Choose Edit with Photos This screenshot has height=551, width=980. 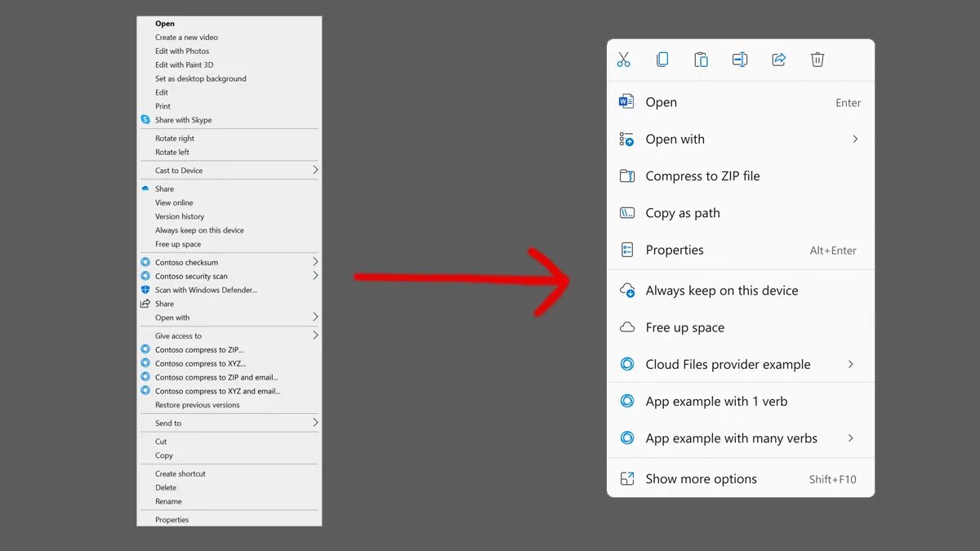[182, 51]
